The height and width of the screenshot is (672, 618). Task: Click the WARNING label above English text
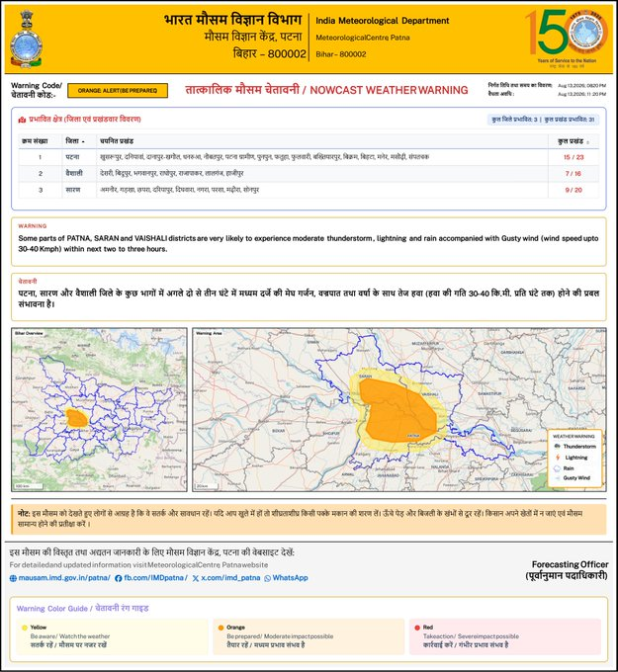click(33, 226)
